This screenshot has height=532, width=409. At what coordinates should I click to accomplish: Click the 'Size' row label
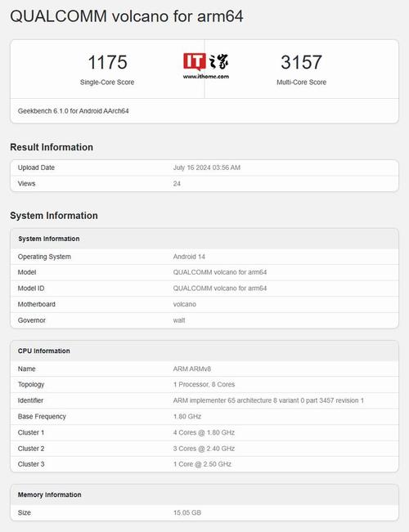(24, 512)
